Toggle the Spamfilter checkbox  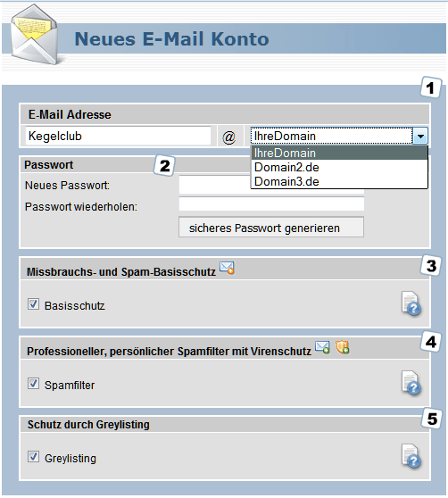click(x=33, y=384)
